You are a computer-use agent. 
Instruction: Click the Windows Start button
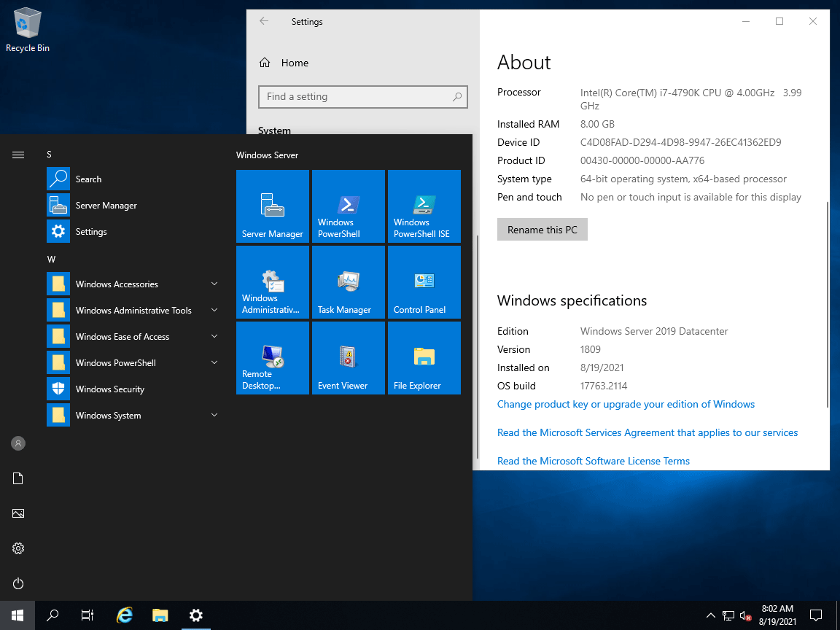coord(17,615)
